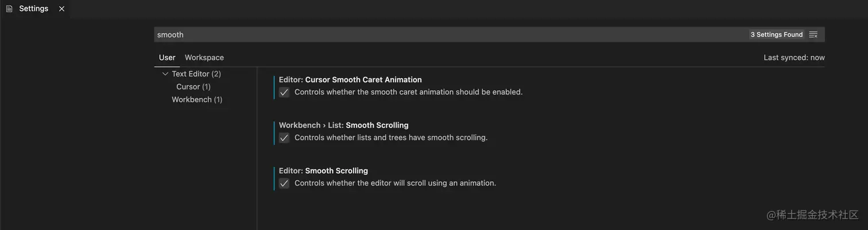The image size is (868, 230).
Task: Uncheck Workbench List Smooth Scrolling
Action: coord(284,138)
